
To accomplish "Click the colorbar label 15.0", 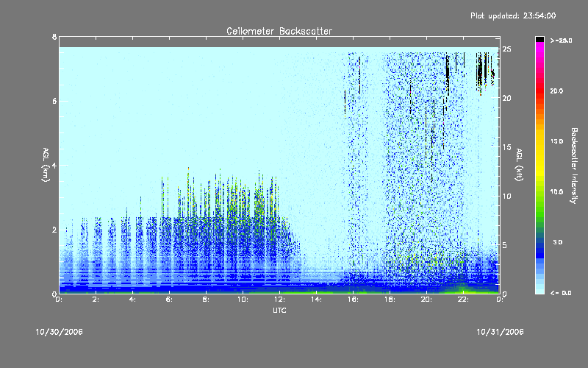I will pyautogui.click(x=556, y=141).
